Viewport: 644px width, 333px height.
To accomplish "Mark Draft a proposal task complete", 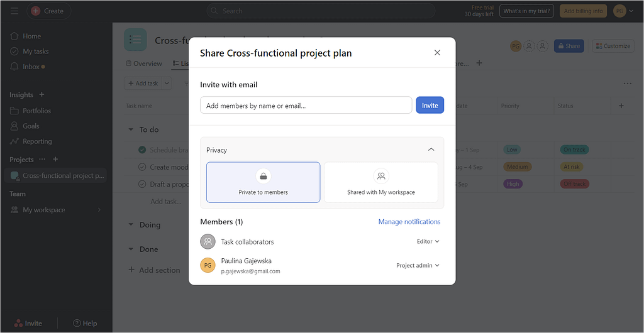I will click(x=142, y=184).
